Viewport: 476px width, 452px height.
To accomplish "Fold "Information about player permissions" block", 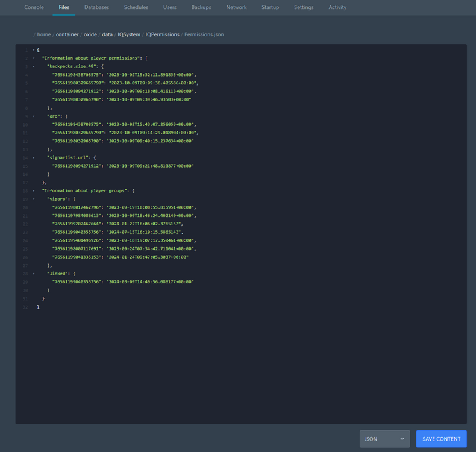I will coord(34,58).
